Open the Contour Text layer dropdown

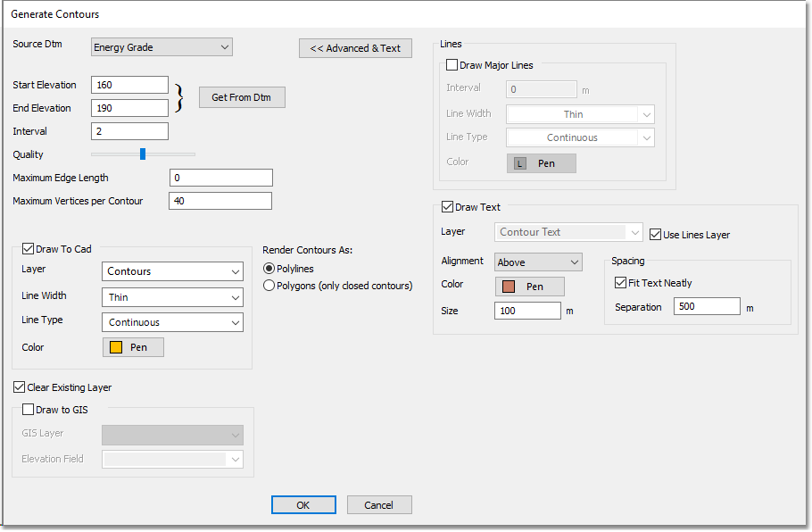568,232
